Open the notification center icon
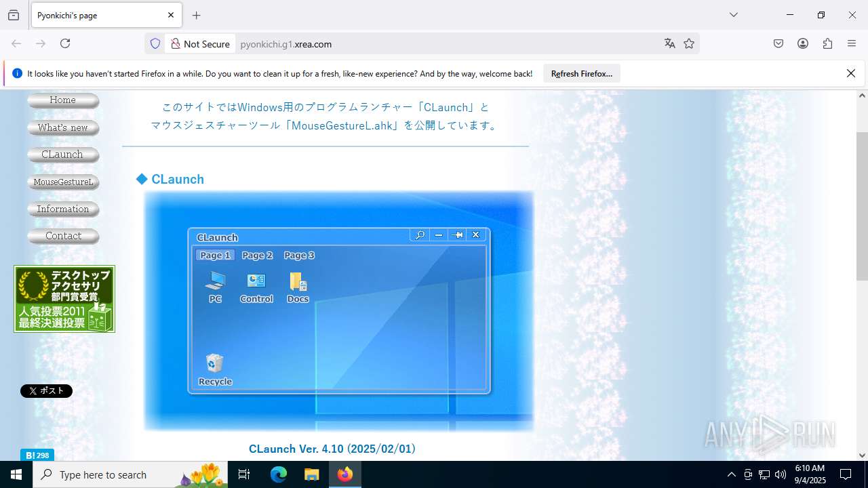Image resolution: width=868 pixels, height=488 pixels. click(x=846, y=474)
